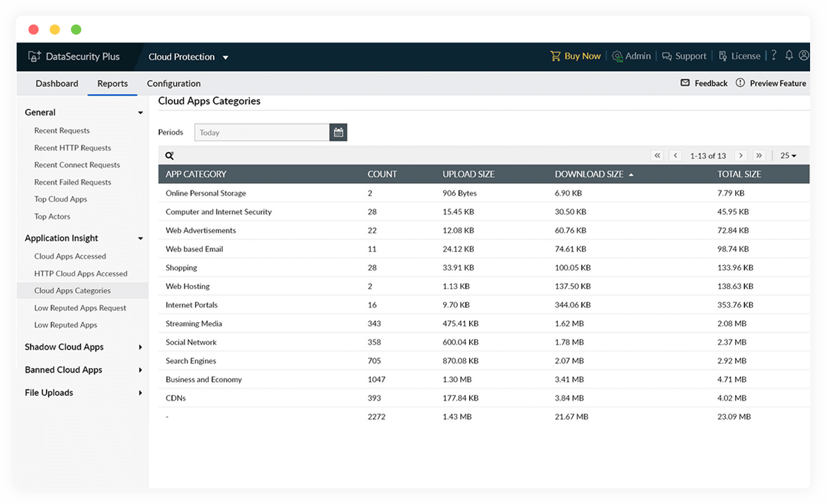Click the table search magnifier icon
This screenshot has width=826, height=504.
pos(170,156)
